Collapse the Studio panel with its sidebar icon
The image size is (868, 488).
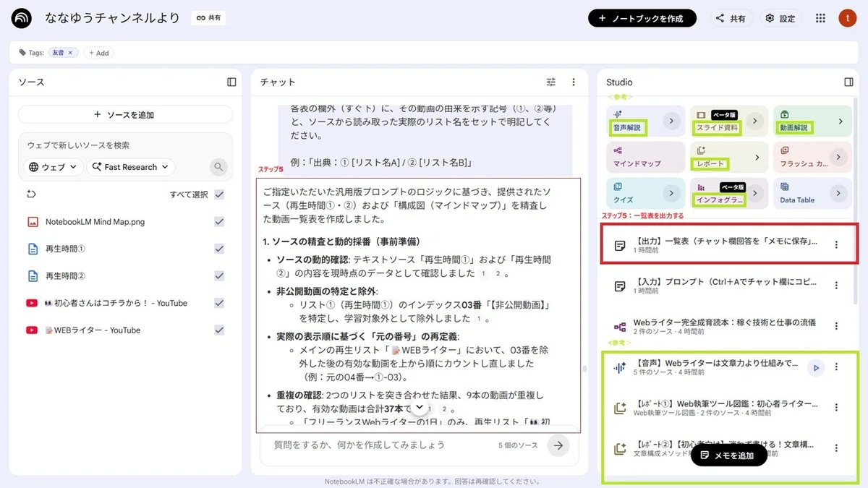[x=849, y=82]
